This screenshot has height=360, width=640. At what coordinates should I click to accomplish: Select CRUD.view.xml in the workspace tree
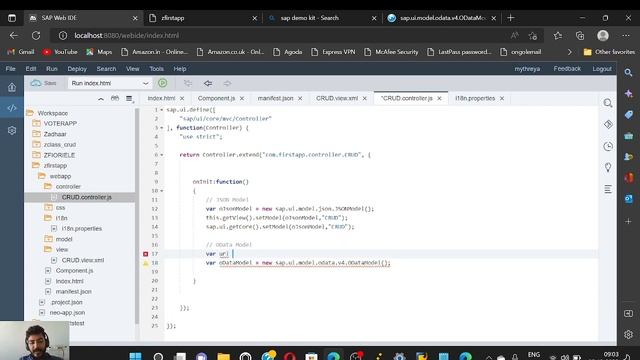83,260
